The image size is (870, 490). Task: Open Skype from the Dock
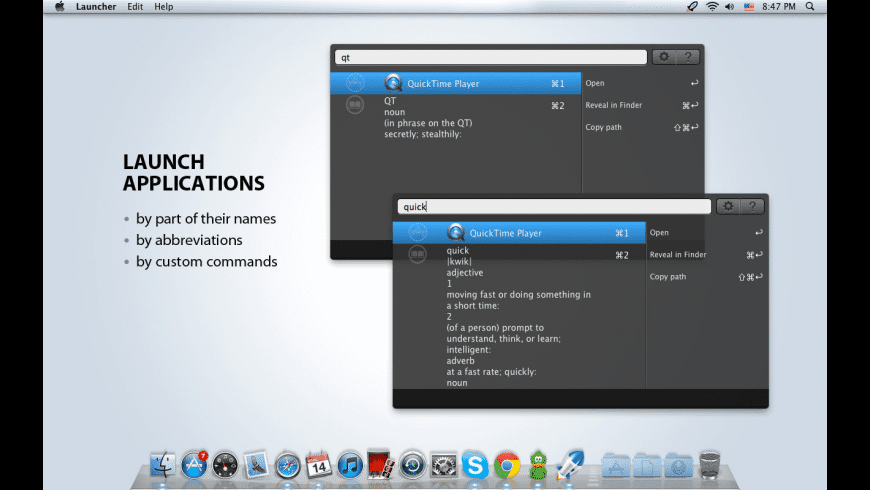coord(475,465)
